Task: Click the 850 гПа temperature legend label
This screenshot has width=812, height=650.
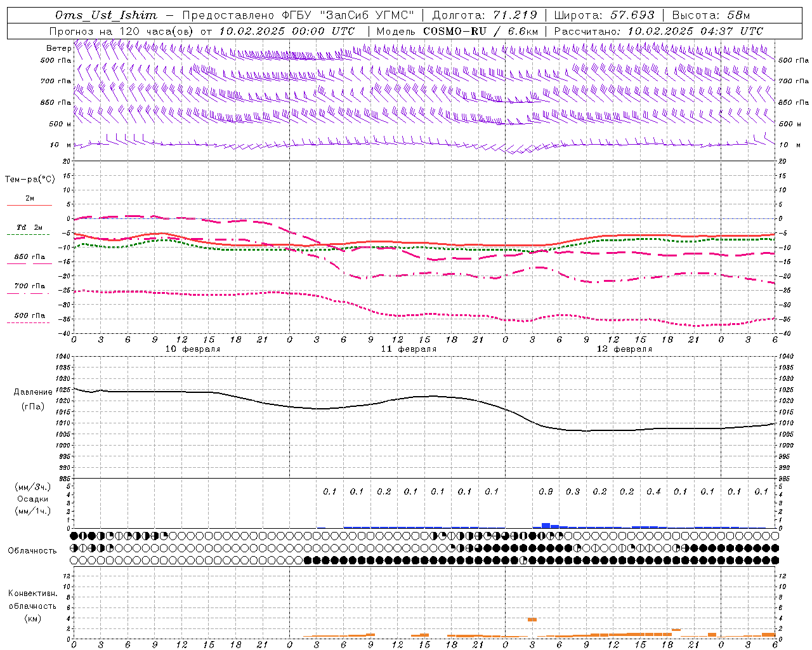Action: coord(30,257)
